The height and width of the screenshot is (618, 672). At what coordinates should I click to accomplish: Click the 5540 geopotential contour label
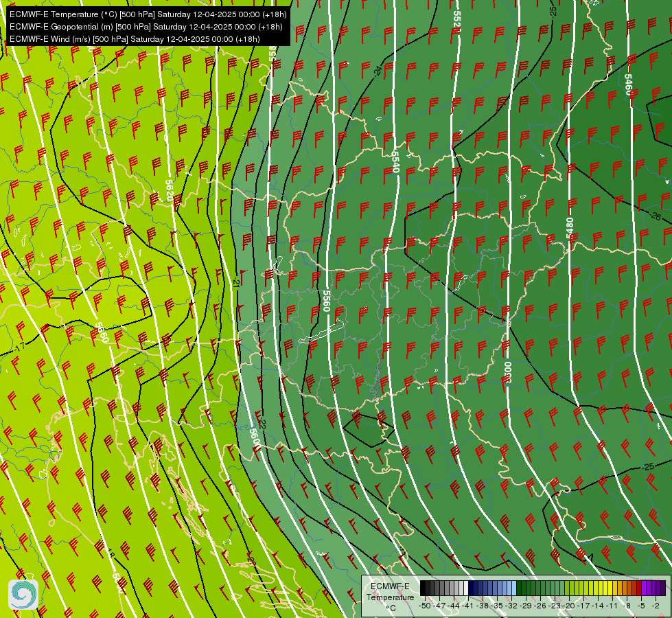click(x=395, y=162)
